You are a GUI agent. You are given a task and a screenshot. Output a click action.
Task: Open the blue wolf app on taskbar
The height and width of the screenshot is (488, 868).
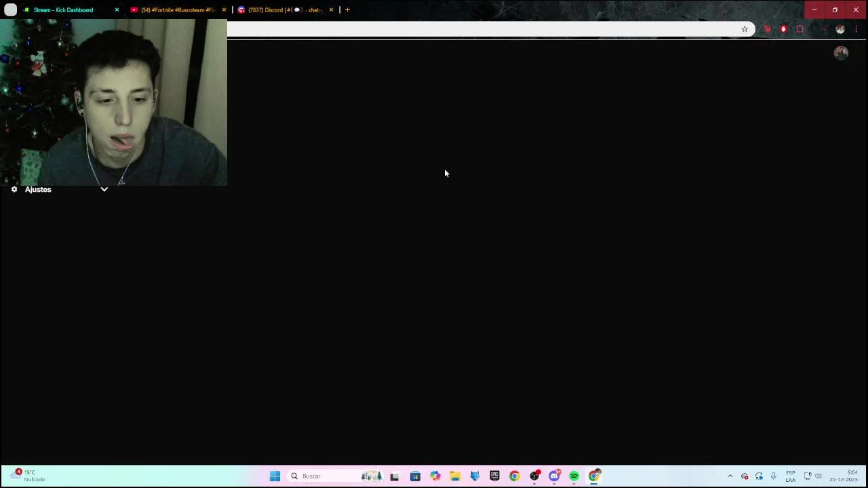pyautogui.click(x=475, y=476)
